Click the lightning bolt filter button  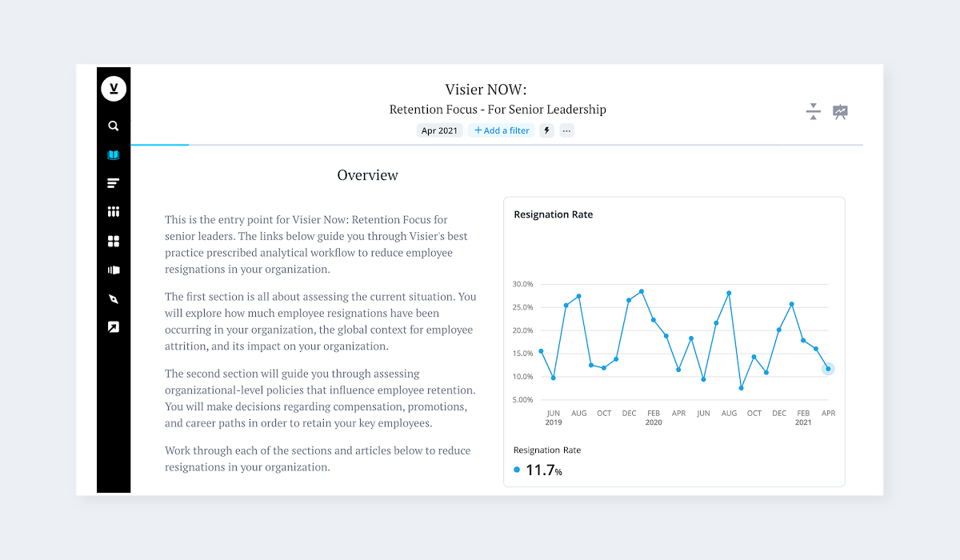pyautogui.click(x=547, y=130)
